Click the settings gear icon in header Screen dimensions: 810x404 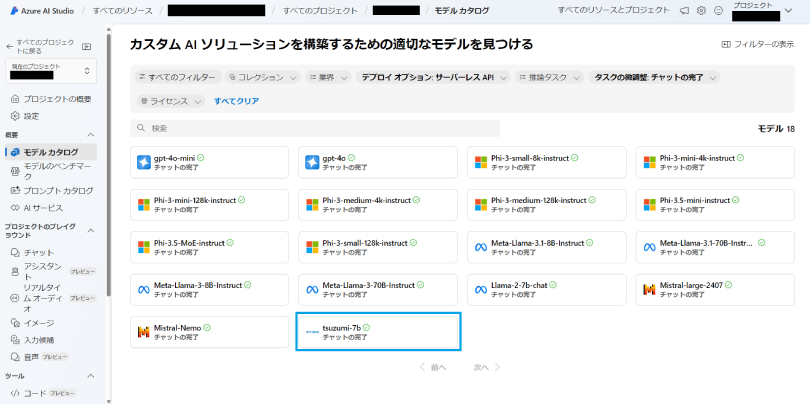pos(702,10)
